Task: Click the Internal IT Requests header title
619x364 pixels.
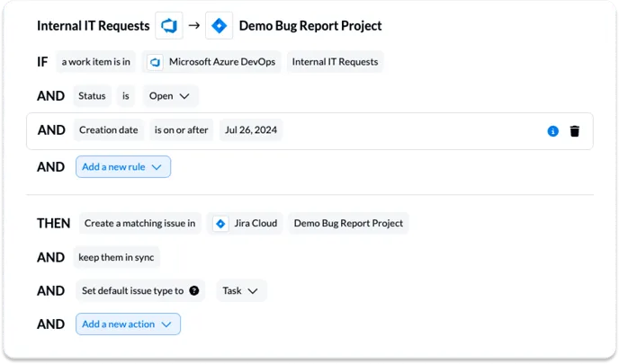Action: [x=94, y=26]
